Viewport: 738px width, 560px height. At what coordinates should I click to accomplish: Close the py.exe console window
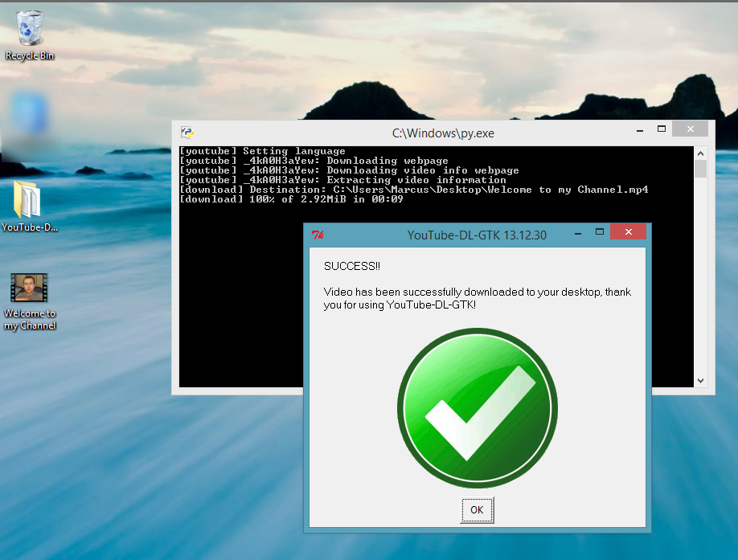click(x=690, y=129)
